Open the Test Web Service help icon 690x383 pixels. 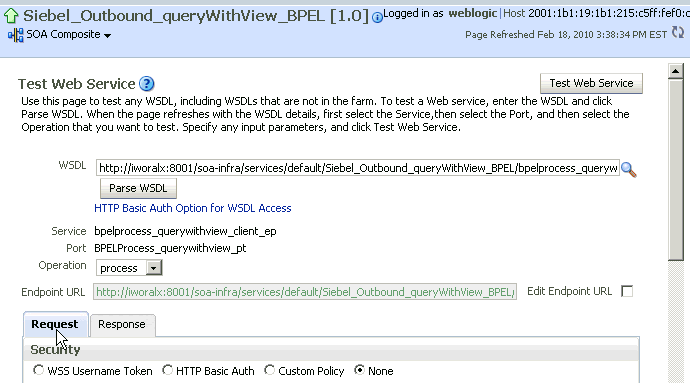[147, 84]
